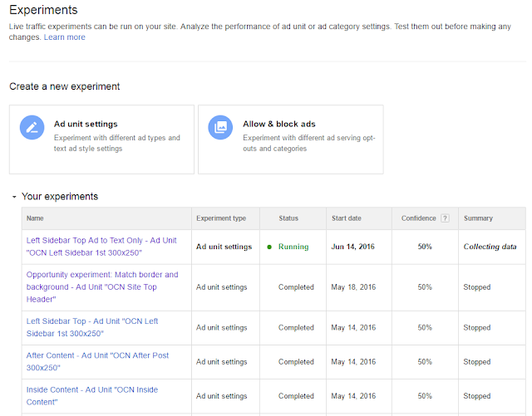The width and height of the screenshot is (532, 416).
Task: Click the Allow & block ads image icon
Action: 220,127
